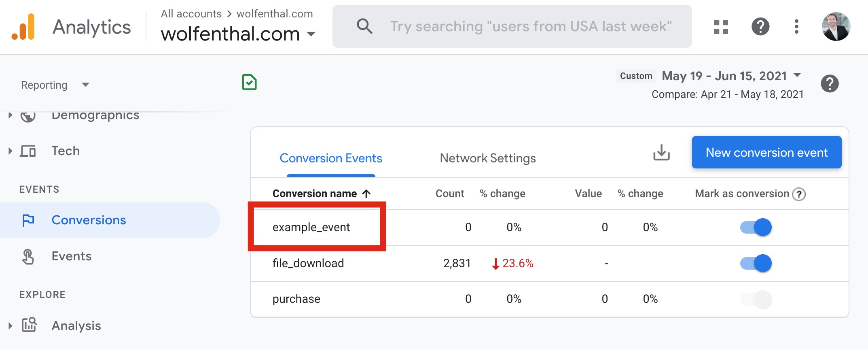Click the green data quality check icon
The width and height of the screenshot is (868, 349).
click(x=250, y=82)
